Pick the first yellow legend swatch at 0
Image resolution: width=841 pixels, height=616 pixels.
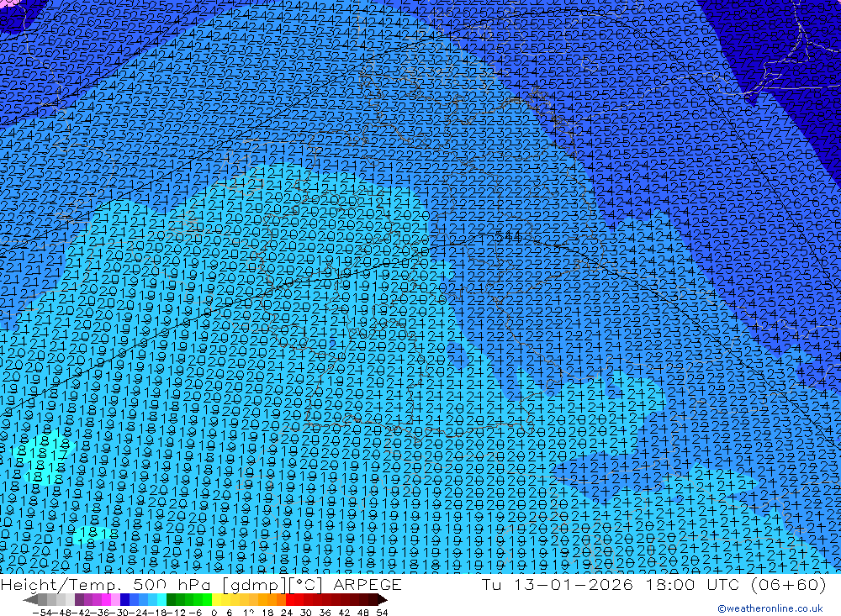[x=216, y=599]
